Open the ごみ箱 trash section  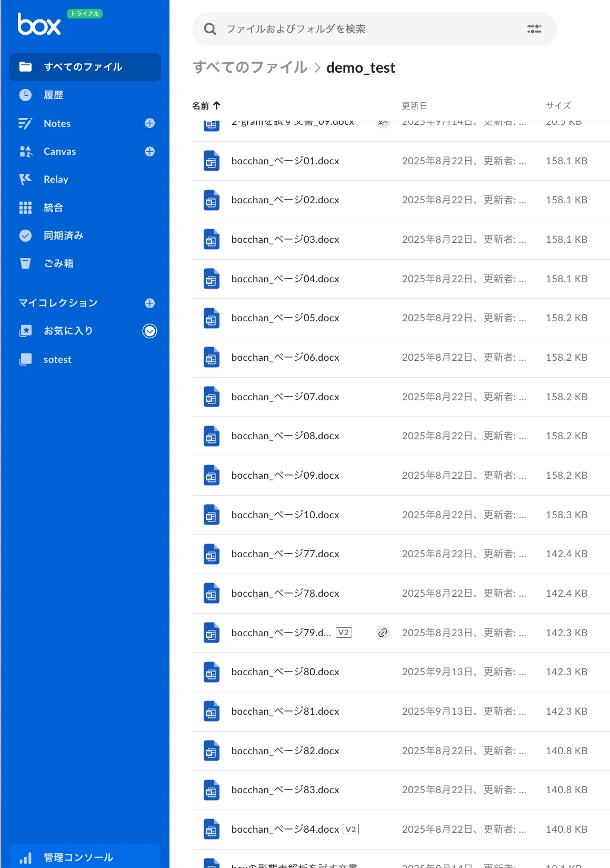coord(58,263)
